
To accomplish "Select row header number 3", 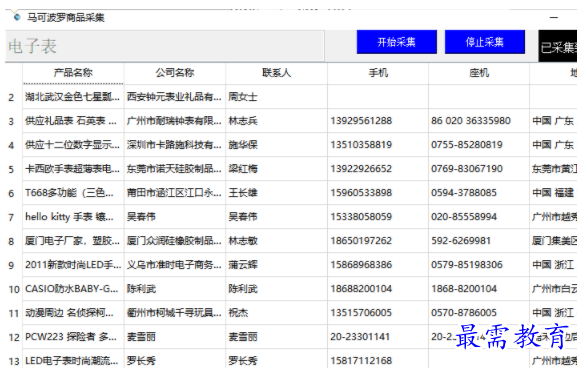I will [x=11, y=121].
